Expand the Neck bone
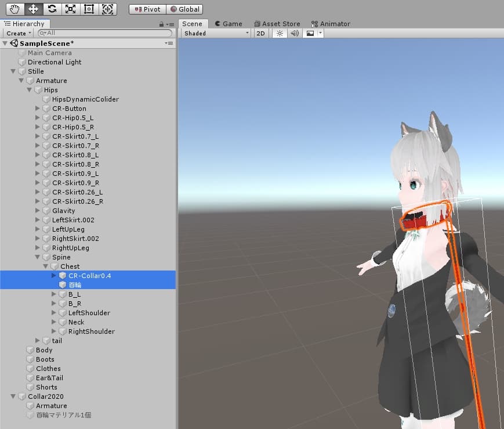The image size is (504, 429). (x=54, y=322)
